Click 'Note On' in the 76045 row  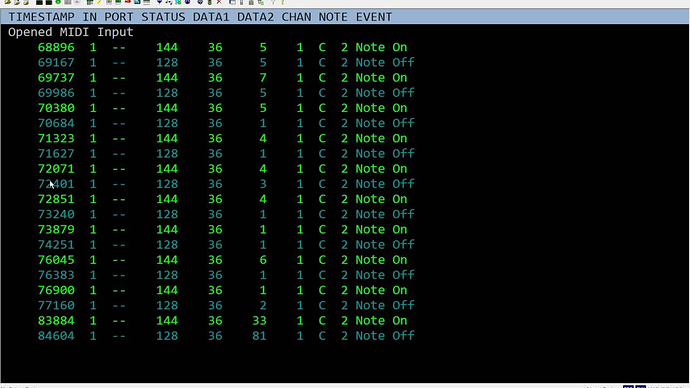[382, 260]
